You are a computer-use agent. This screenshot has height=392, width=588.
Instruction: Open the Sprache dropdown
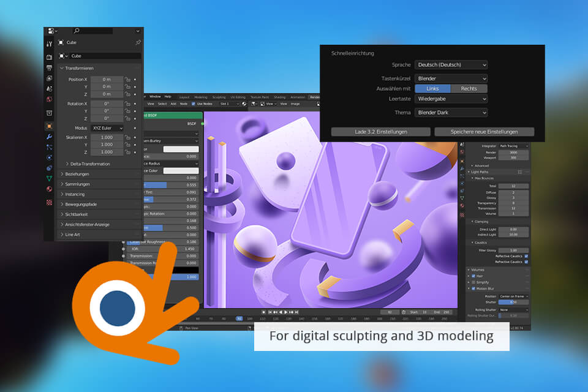[451, 65]
